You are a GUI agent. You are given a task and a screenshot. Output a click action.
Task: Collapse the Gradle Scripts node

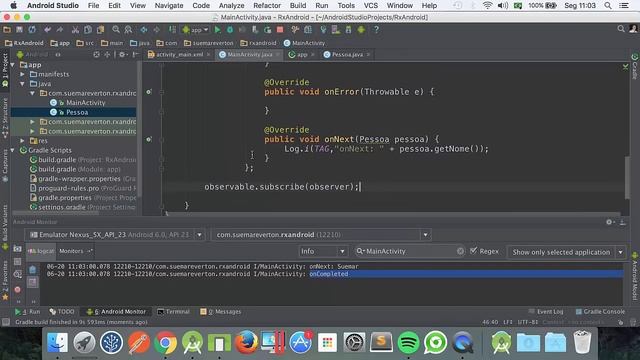pos(13,150)
